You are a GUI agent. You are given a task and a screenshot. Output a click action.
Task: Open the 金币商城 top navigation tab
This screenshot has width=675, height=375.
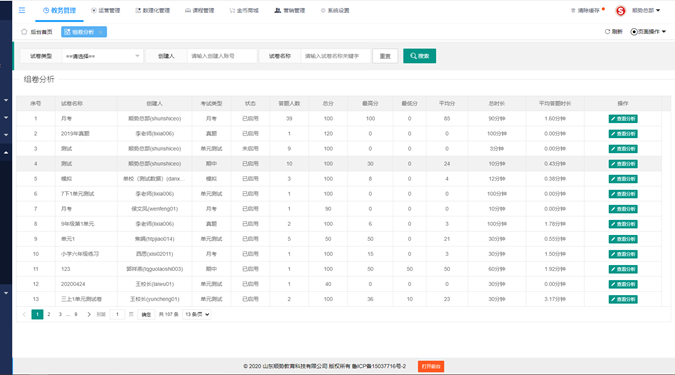pyautogui.click(x=244, y=10)
